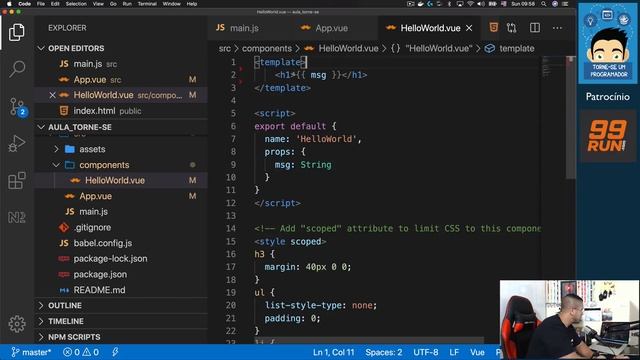
Task: Click the Wi-Fi icon in menu bar
Action: pos(470,4)
